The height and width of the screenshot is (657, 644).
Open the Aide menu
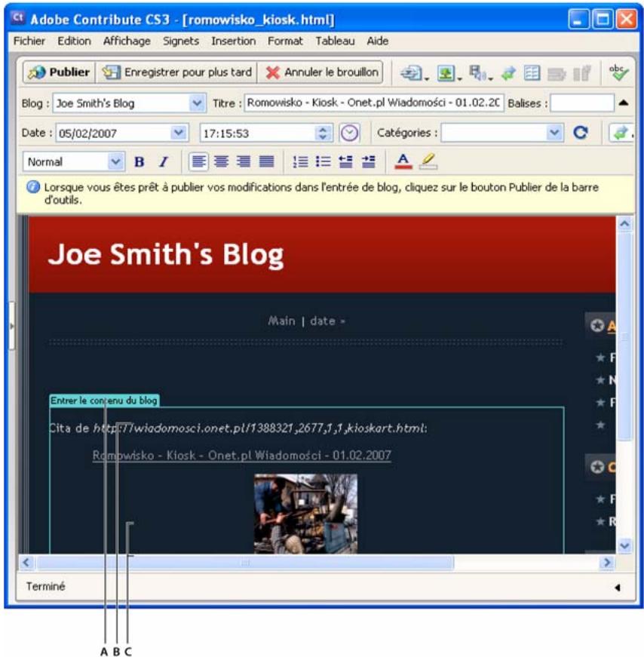378,41
